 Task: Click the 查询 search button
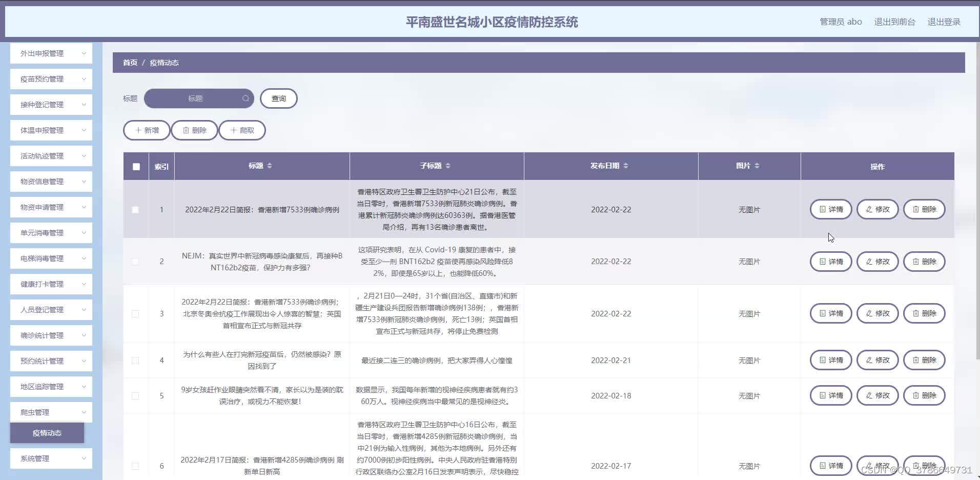(278, 98)
